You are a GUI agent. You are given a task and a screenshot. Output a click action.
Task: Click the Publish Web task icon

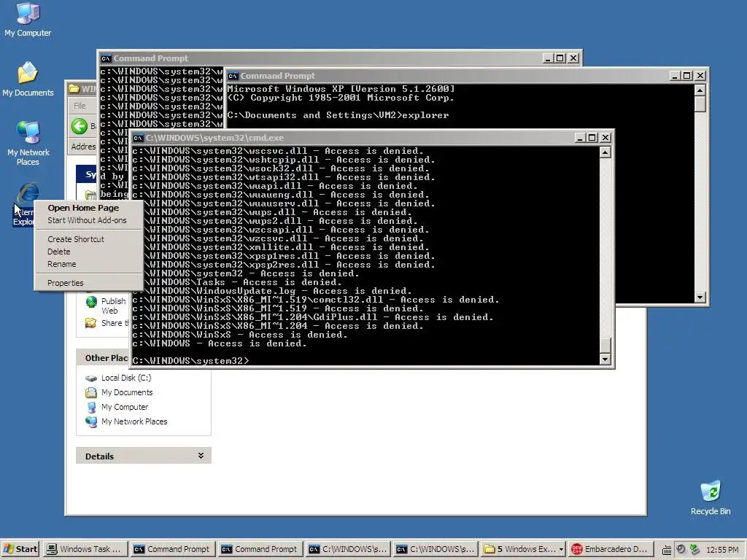(91, 302)
